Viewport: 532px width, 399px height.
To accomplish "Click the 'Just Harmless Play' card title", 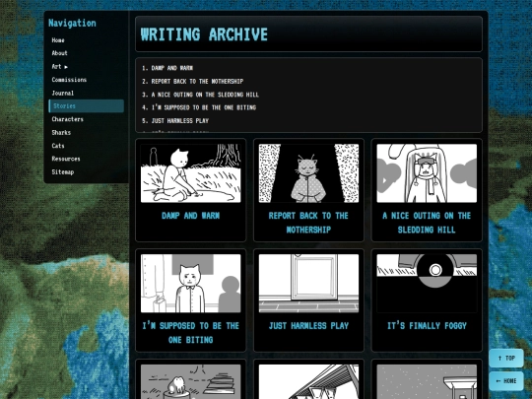I will (308, 326).
